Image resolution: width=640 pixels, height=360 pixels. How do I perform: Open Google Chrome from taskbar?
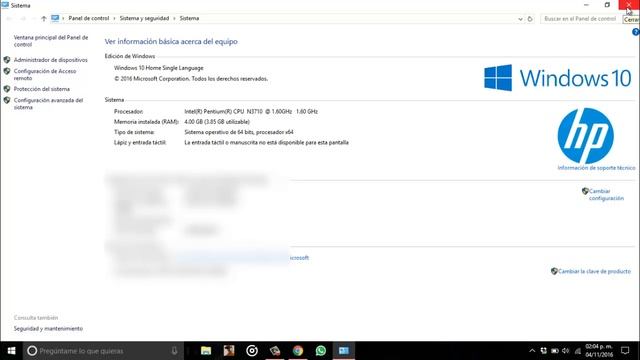pos(298,351)
